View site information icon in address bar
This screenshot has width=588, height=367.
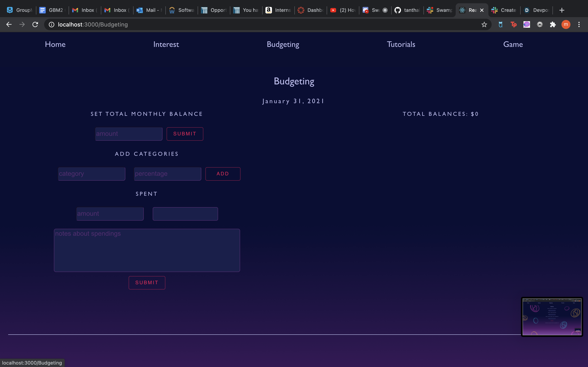pos(51,24)
